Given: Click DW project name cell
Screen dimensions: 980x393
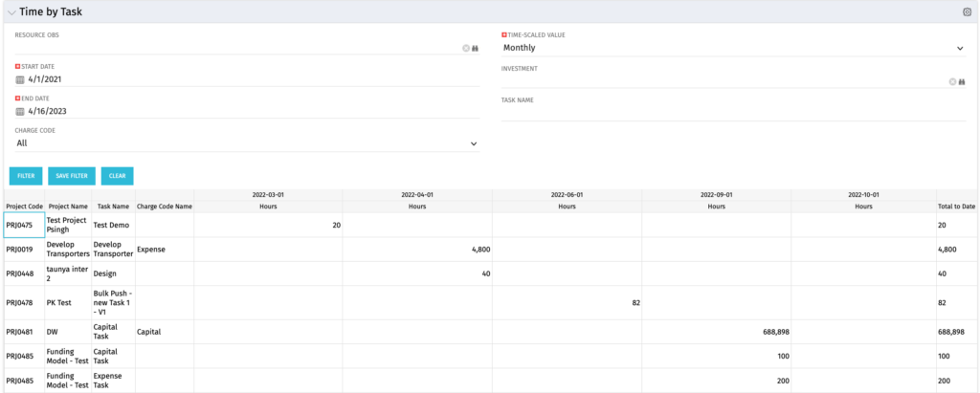Looking at the screenshot, I should click(x=68, y=332).
